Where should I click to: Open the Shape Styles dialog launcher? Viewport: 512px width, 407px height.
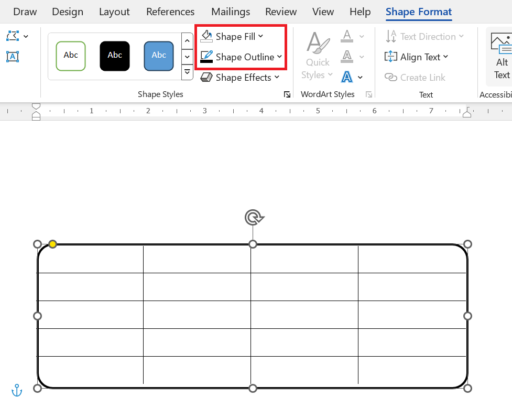point(287,95)
